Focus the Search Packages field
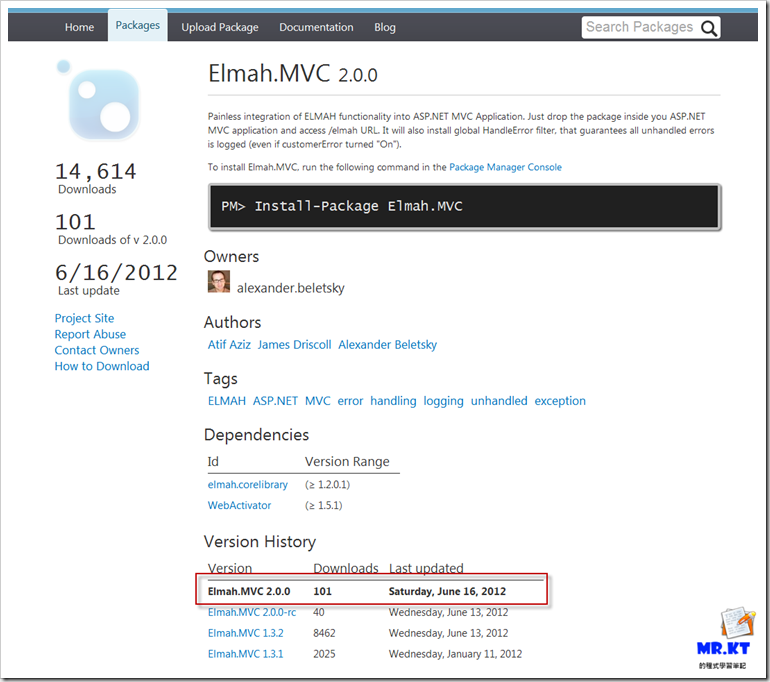770x682 pixels. coord(651,27)
